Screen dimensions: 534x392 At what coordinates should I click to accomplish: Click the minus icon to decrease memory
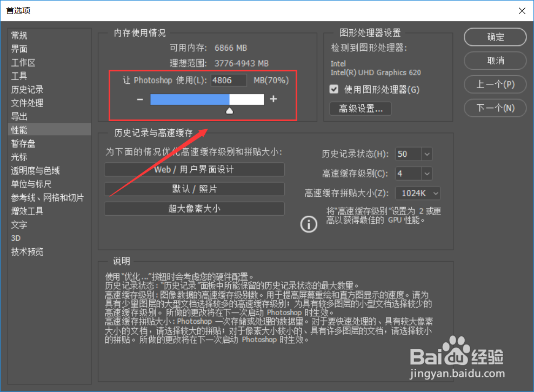[x=140, y=99]
